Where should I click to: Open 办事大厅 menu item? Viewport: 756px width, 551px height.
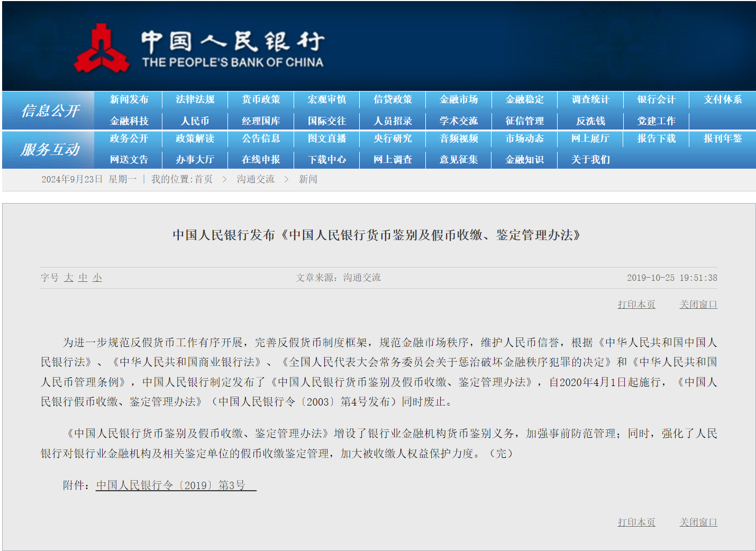tap(195, 160)
